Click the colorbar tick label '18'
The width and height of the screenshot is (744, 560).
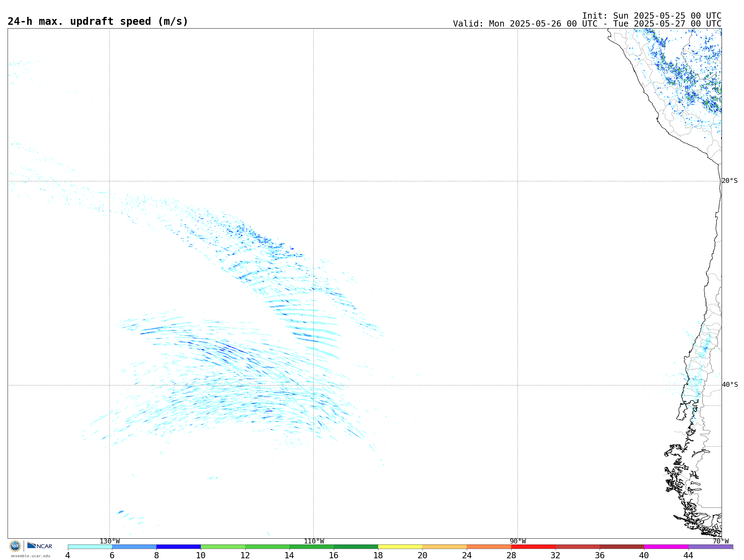coord(378,555)
